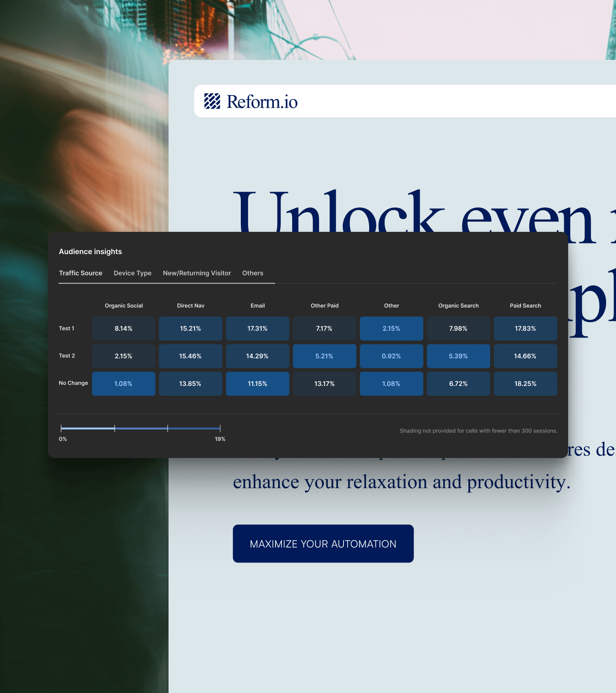Click the Direct Nav column header
Image resolution: width=616 pixels, height=693 pixels.
191,305
